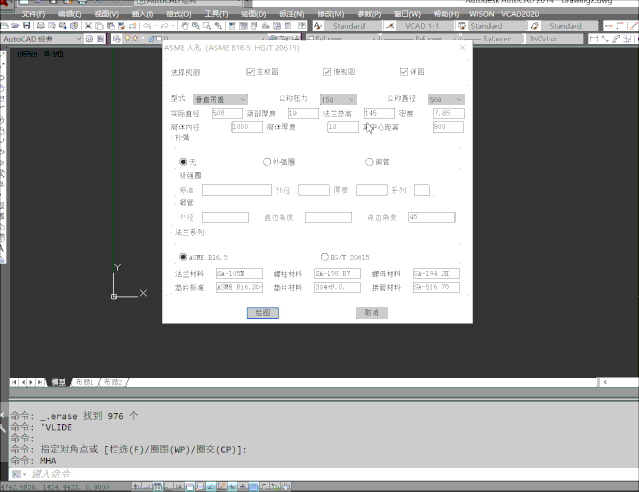
Task: Open the text style Standard dropdown
Action: 354,26
